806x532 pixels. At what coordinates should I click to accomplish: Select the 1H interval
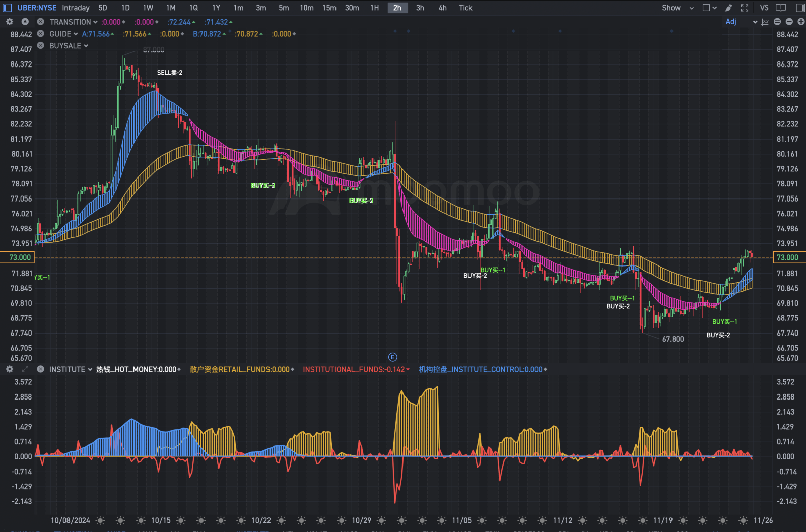pyautogui.click(x=374, y=8)
